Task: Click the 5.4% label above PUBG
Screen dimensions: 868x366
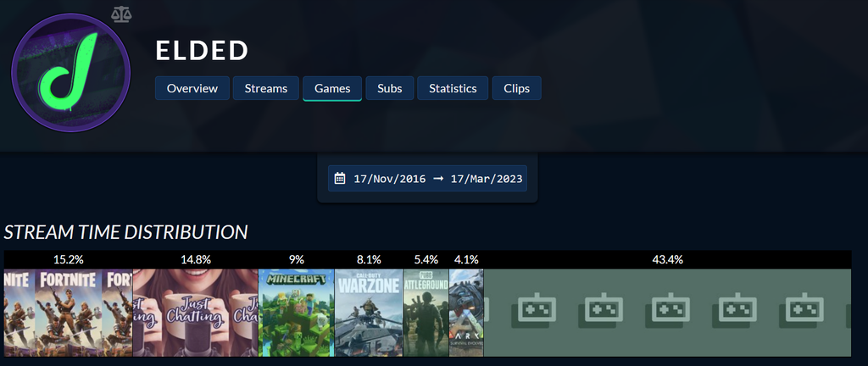Action: coord(426,259)
